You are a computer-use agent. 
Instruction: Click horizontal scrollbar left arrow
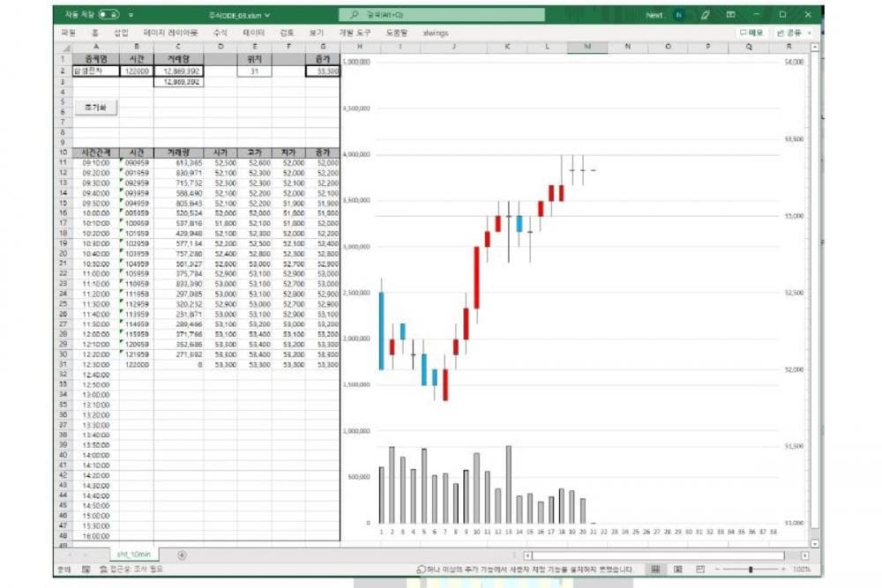pyautogui.click(x=527, y=556)
